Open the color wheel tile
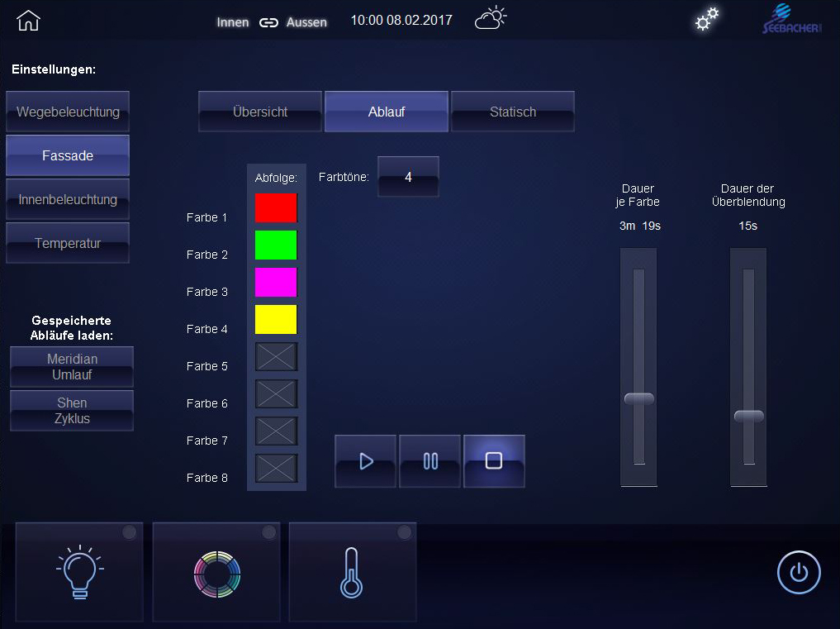 click(216, 572)
